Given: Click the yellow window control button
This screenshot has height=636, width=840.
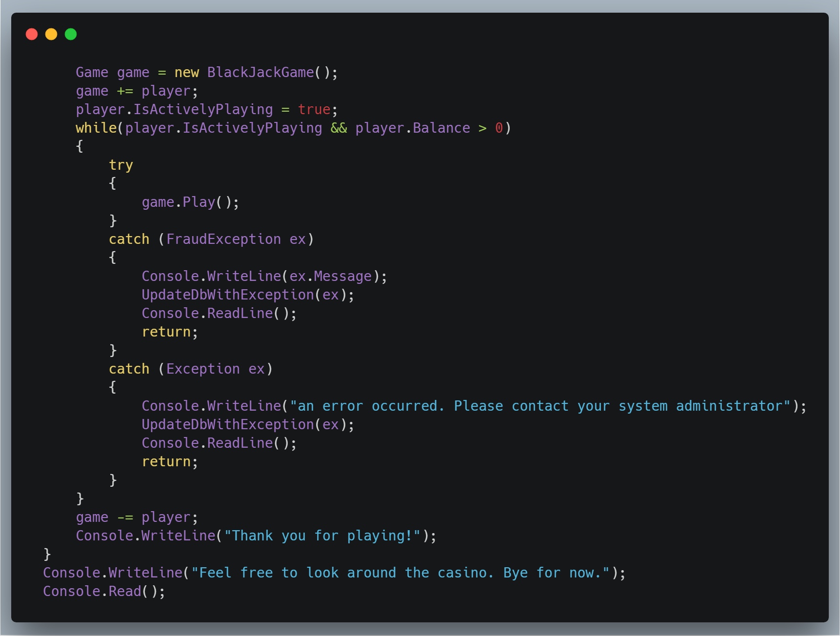Looking at the screenshot, I should [51, 34].
